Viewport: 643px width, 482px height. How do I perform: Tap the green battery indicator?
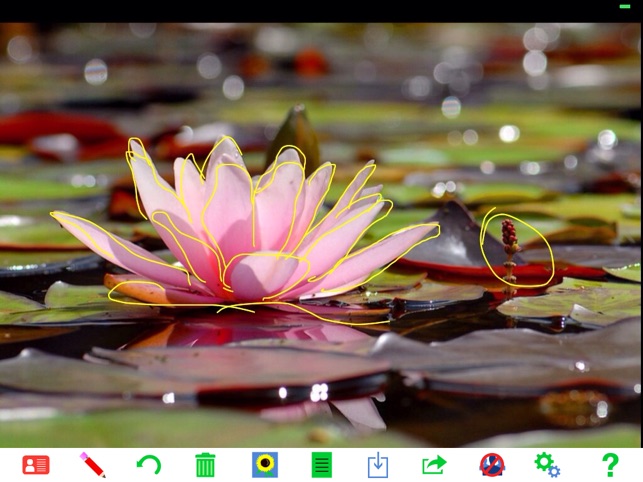(x=625, y=7)
